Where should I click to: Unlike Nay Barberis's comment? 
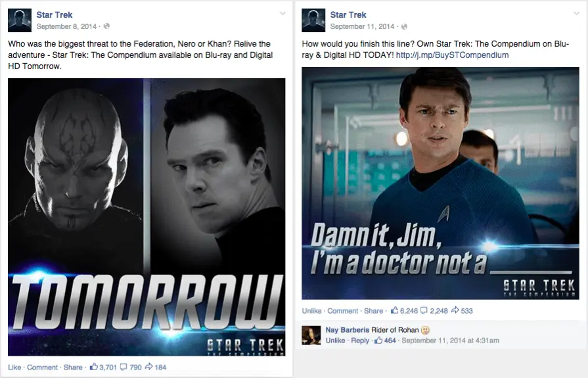[335, 341]
